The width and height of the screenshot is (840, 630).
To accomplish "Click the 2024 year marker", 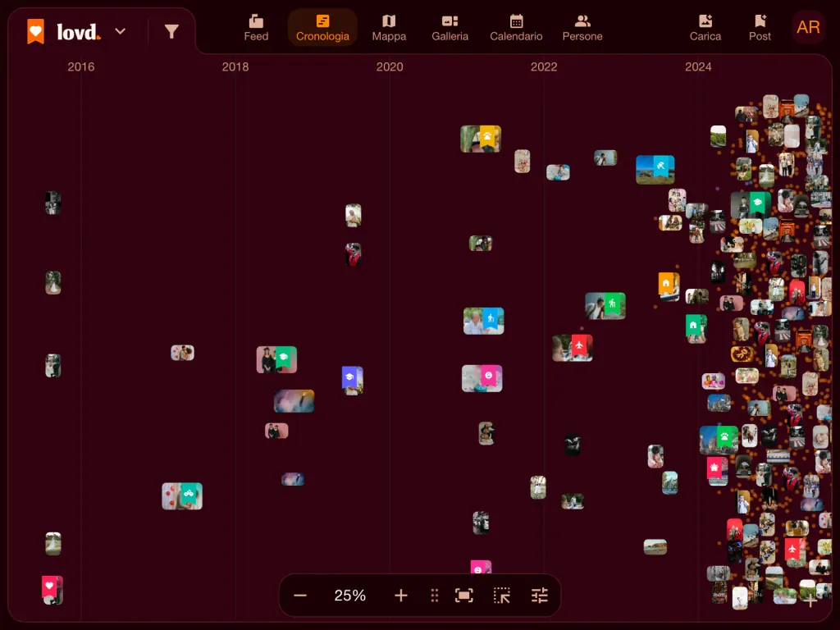I will point(698,67).
